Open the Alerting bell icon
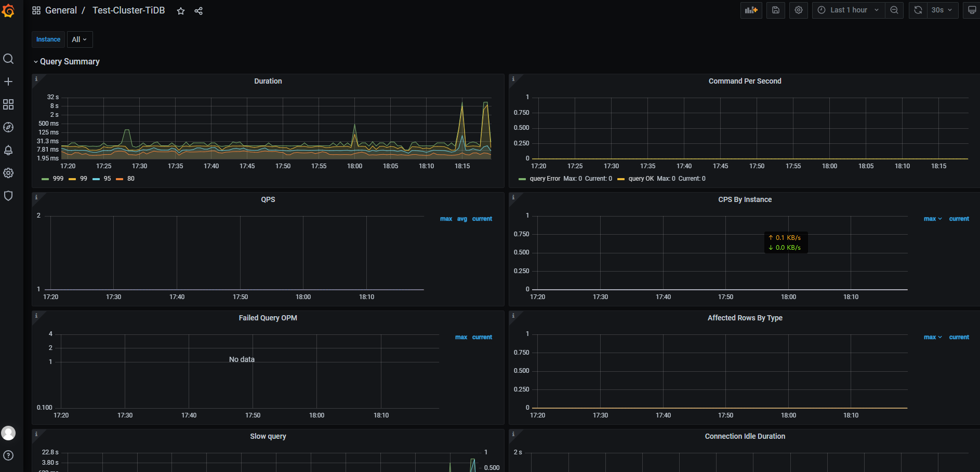The width and height of the screenshot is (980, 472). click(x=8, y=150)
